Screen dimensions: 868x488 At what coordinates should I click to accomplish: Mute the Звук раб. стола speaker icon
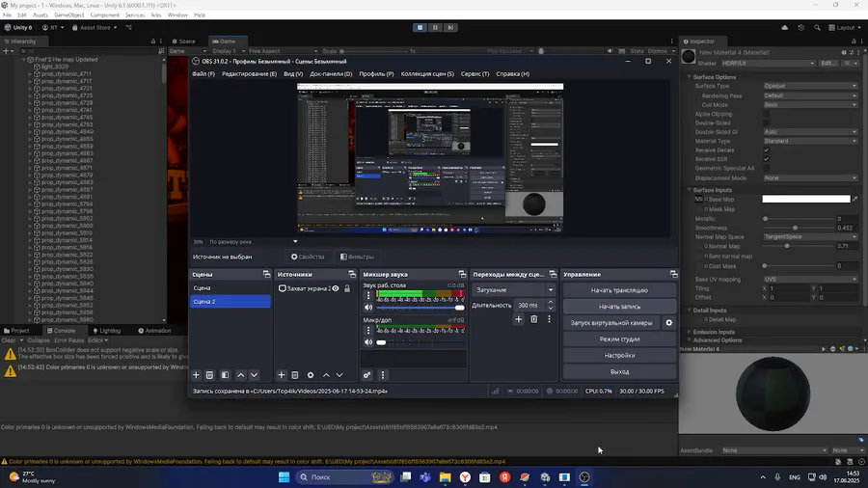click(368, 308)
